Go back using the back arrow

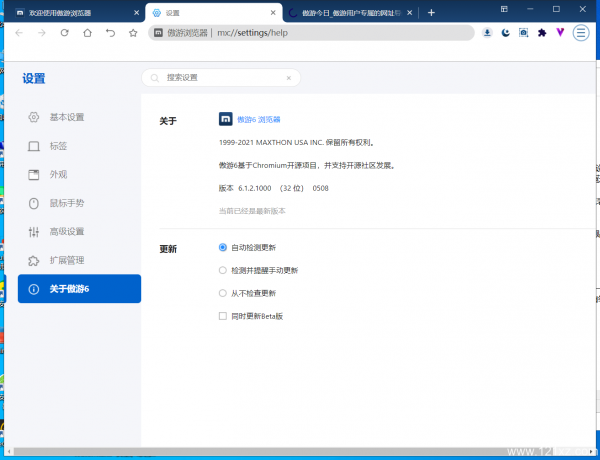pos(19,33)
